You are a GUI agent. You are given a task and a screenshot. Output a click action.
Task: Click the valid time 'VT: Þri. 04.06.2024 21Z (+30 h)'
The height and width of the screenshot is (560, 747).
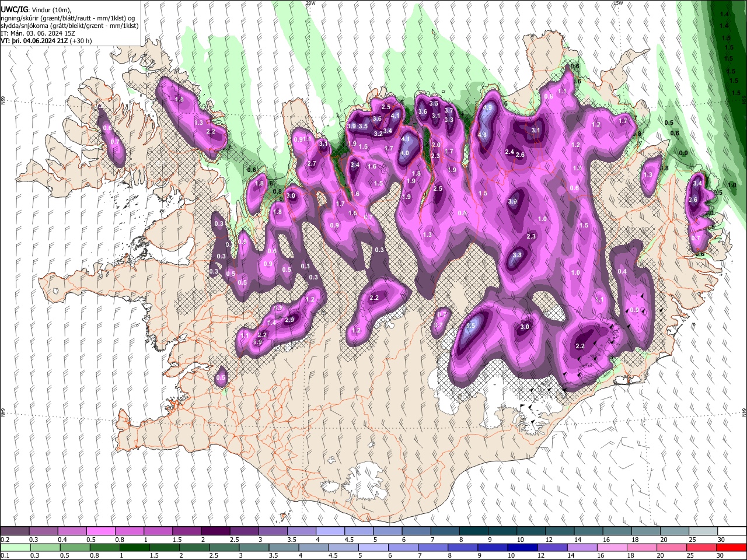(x=46, y=41)
